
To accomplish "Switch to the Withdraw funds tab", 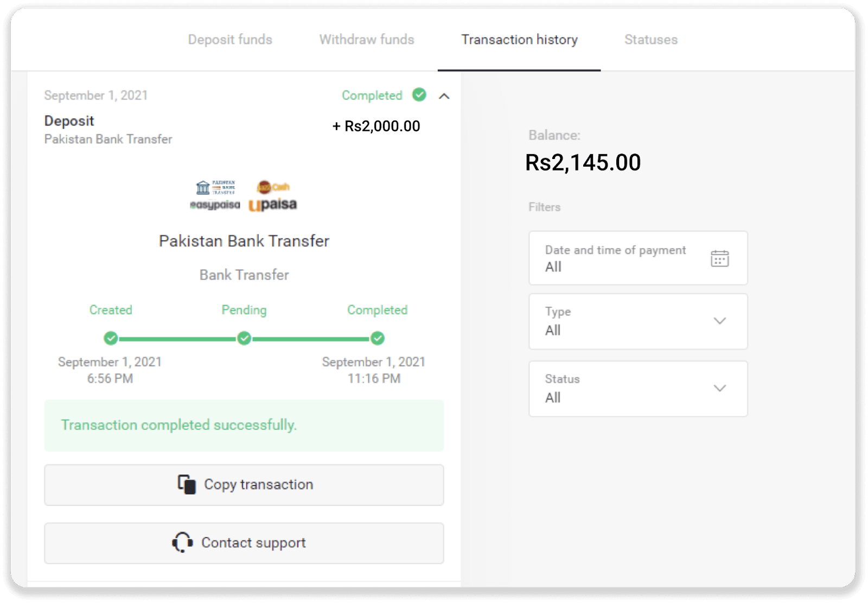I will [367, 40].
